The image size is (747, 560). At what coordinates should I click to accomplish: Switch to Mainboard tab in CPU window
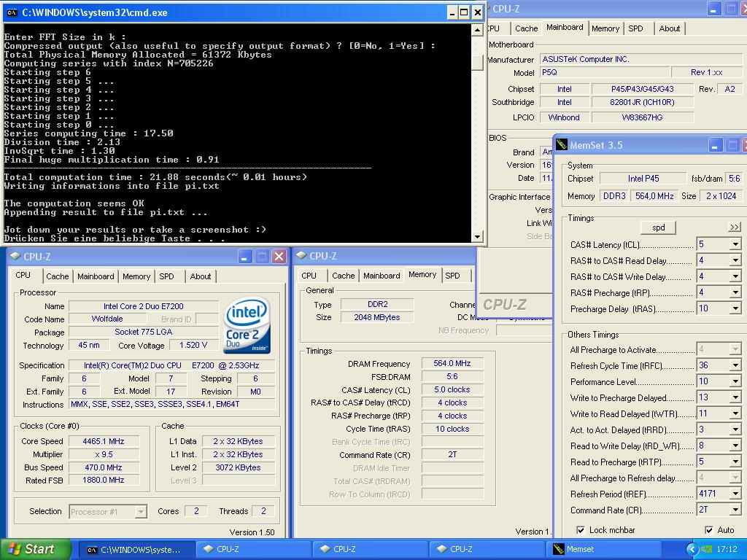click(x=96, y=276)
